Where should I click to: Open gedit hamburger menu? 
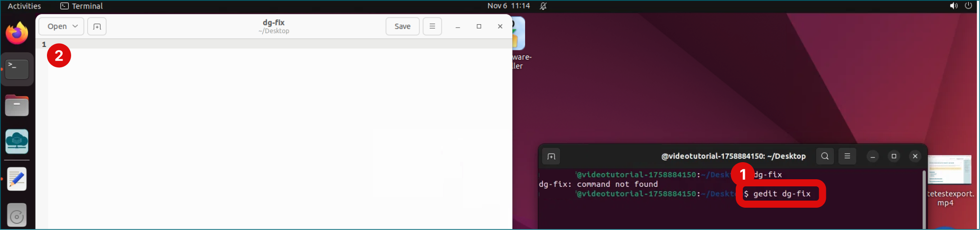pyautogui.click(x=432, y=27)
